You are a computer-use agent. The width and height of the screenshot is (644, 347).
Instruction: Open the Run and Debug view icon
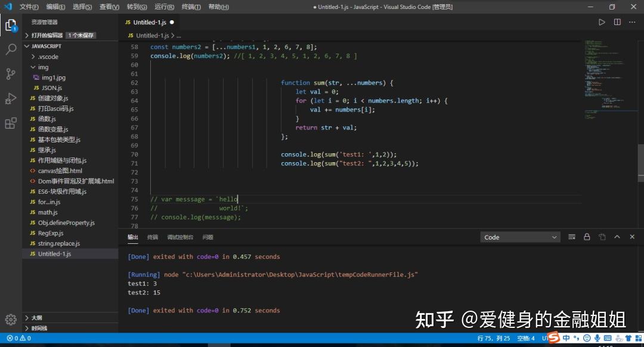coord(11,98)
